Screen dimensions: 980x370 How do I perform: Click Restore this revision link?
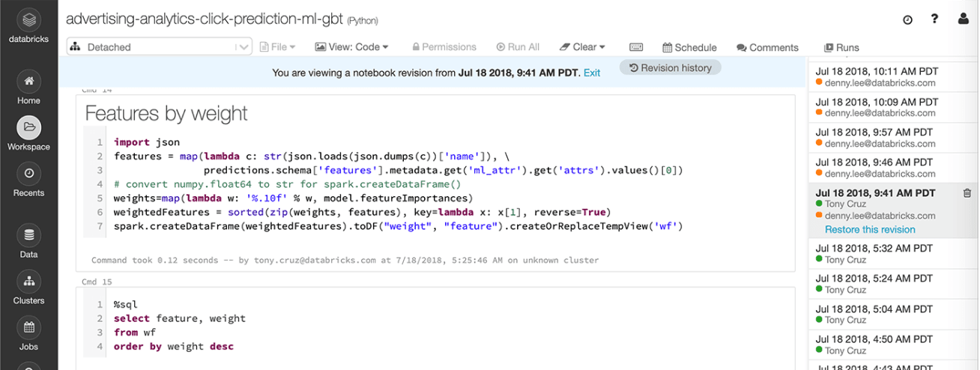coord(870,229)
